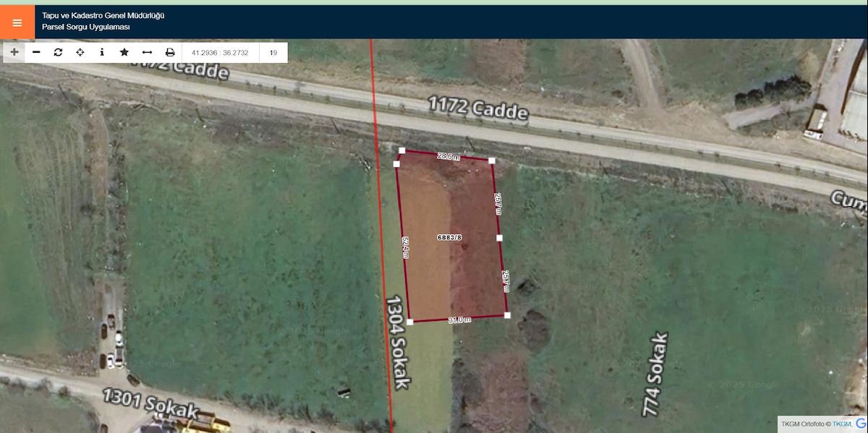The height and width of the screenshot is (433, 868).
Task: Click the midpoint handle on parcel's right edge
Action: (x=499, y=237)
